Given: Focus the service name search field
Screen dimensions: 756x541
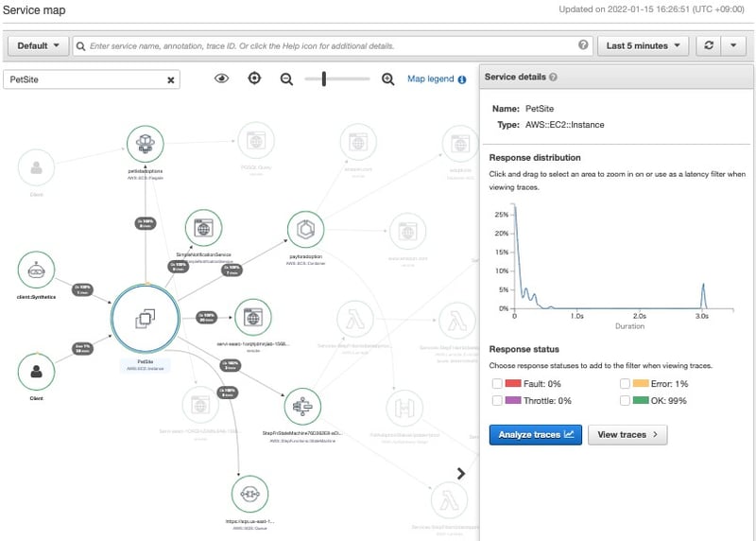Looking at the screenshot, I should (333, 45).
